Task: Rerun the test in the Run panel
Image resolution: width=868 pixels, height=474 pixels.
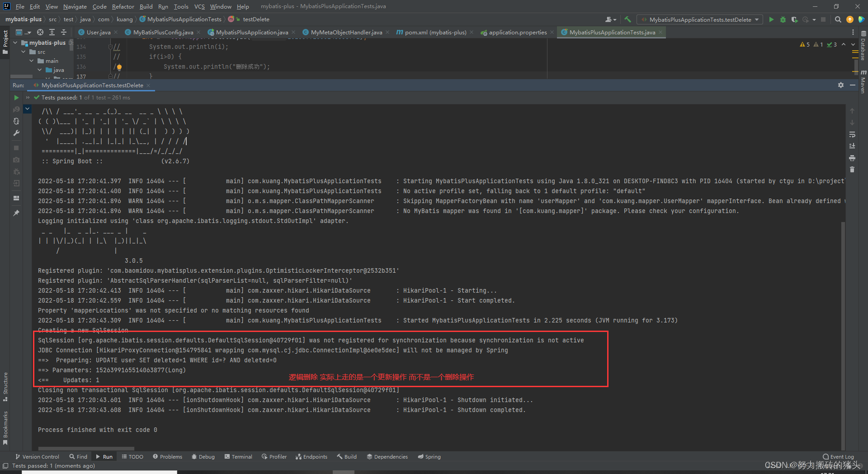Action: pos(16,98)
